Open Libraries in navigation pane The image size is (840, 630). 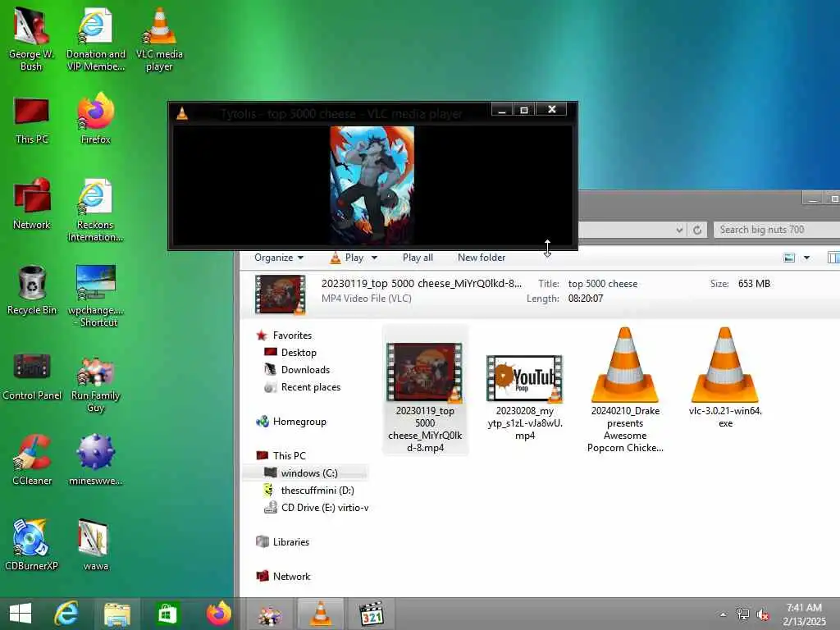point(291,542)
